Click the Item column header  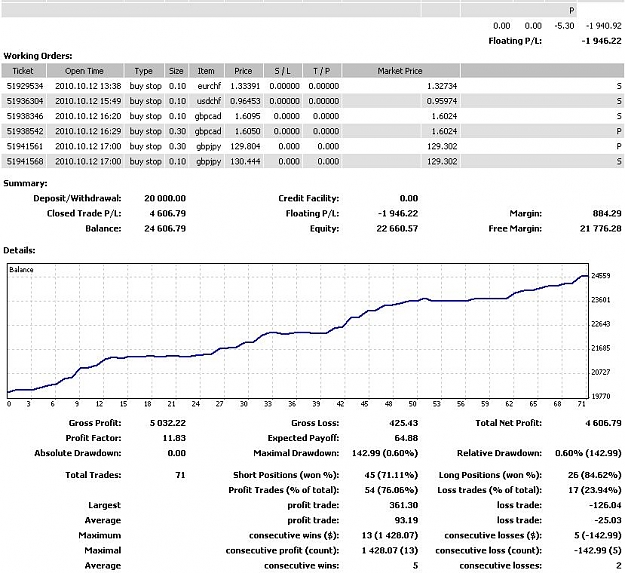tap(206, 71)
